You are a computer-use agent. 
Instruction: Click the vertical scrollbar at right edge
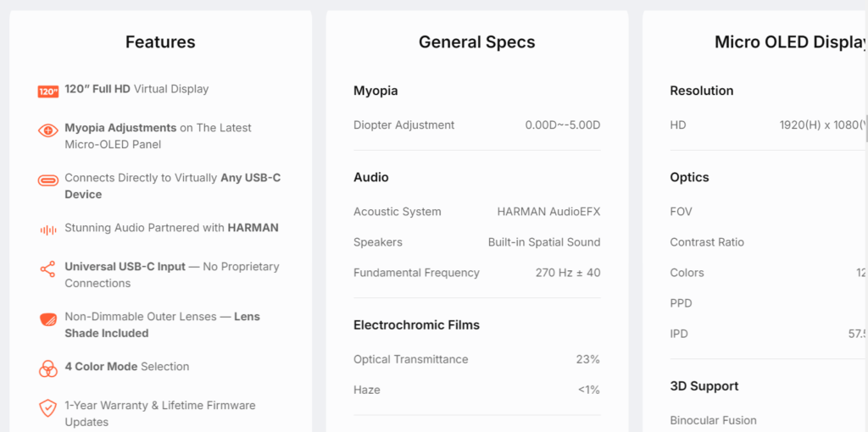[865, 130]
